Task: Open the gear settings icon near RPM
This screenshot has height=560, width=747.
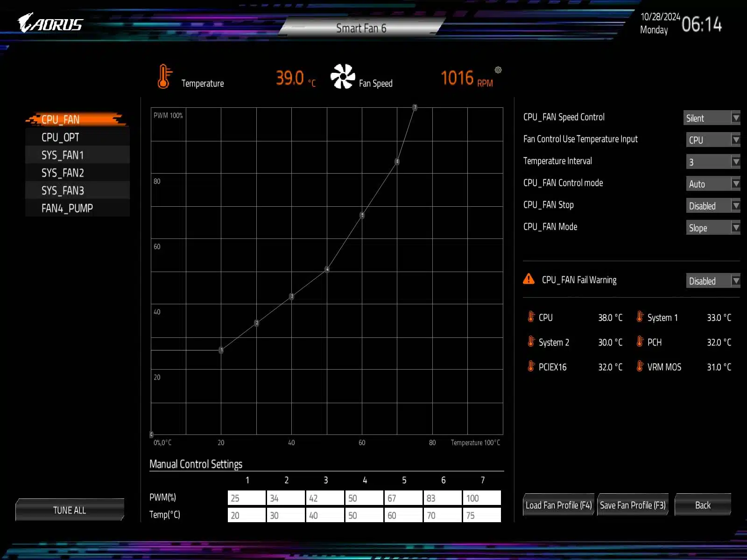Action: pos(498,70)
